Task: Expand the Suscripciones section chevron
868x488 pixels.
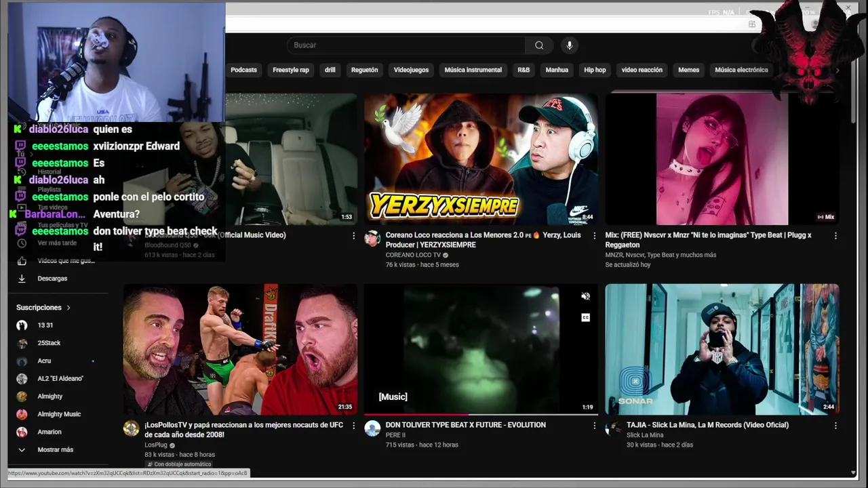Action: pyautogui.click(x=68, y=308)
